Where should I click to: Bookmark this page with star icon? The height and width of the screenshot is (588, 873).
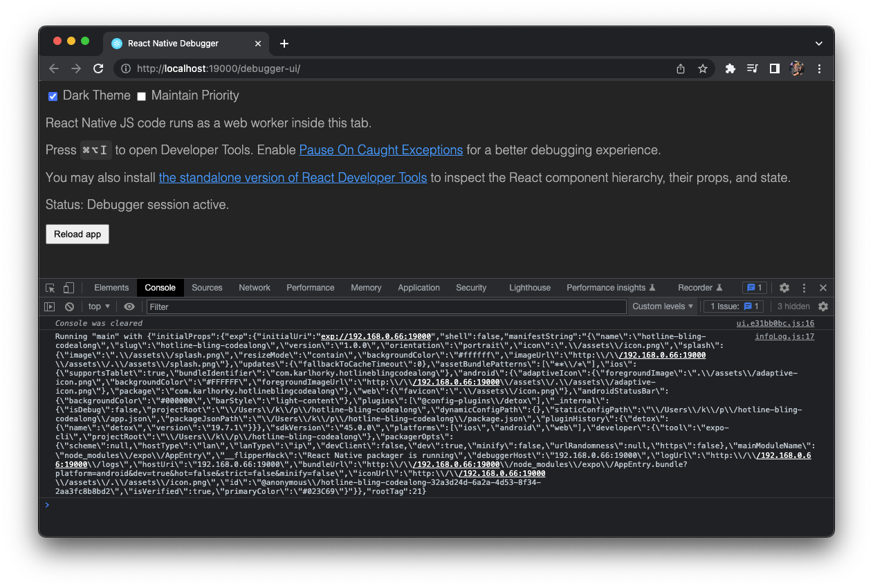[x=703, y=68]
